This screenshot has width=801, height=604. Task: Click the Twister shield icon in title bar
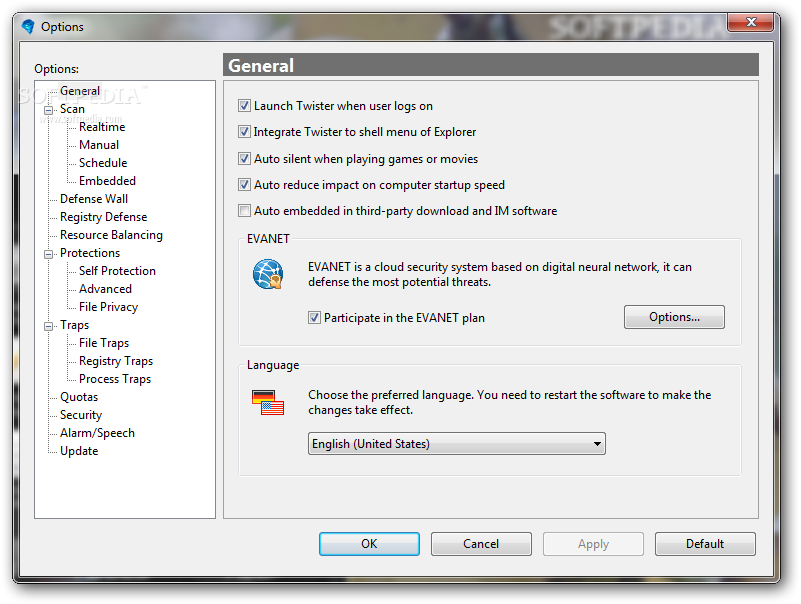click(29, 26)
